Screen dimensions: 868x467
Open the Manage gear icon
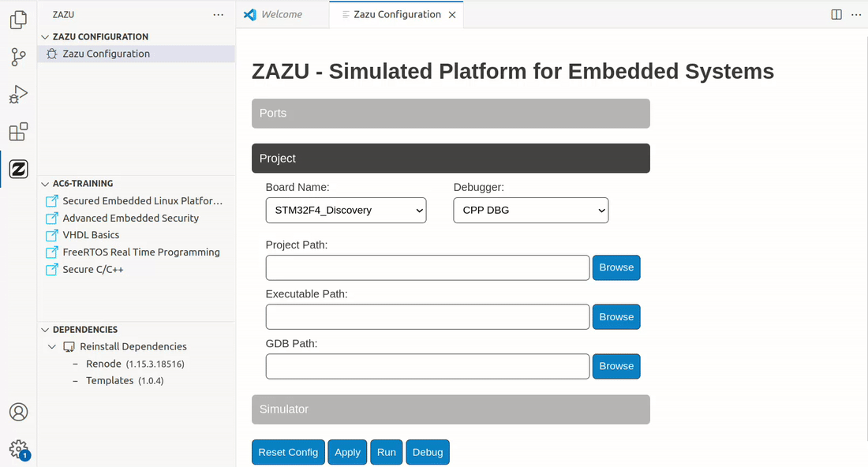click(x=18, y=449)
